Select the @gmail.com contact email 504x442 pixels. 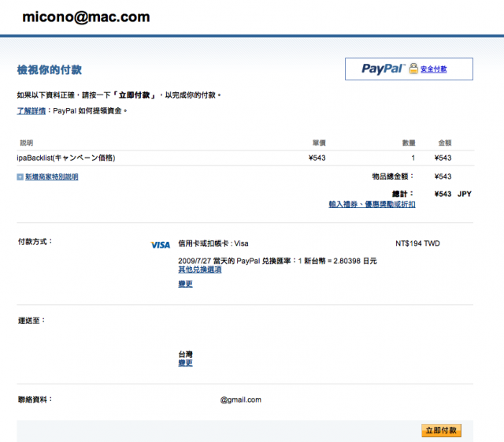pos(241,400)
